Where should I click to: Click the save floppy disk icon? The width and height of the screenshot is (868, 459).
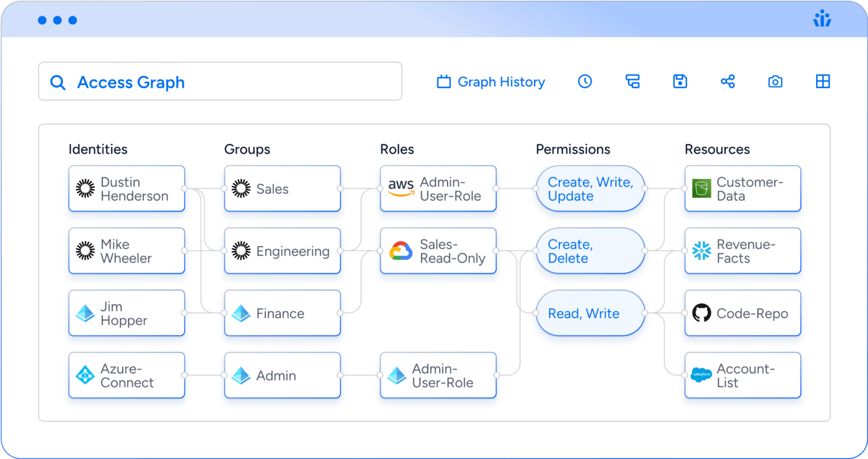pos(680,81)
